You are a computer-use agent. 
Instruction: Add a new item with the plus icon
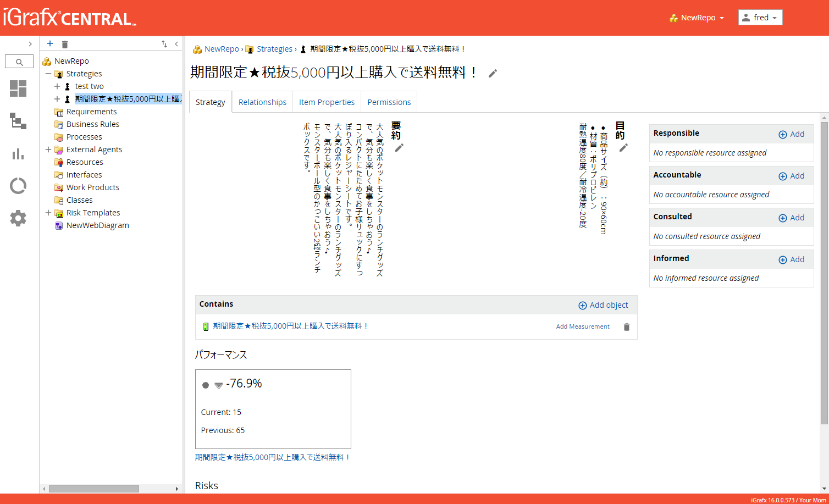click(49, 43)
